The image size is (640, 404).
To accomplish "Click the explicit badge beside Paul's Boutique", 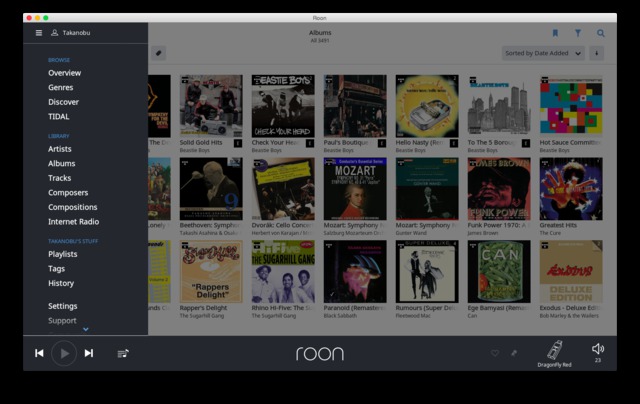I will (382, 143).
